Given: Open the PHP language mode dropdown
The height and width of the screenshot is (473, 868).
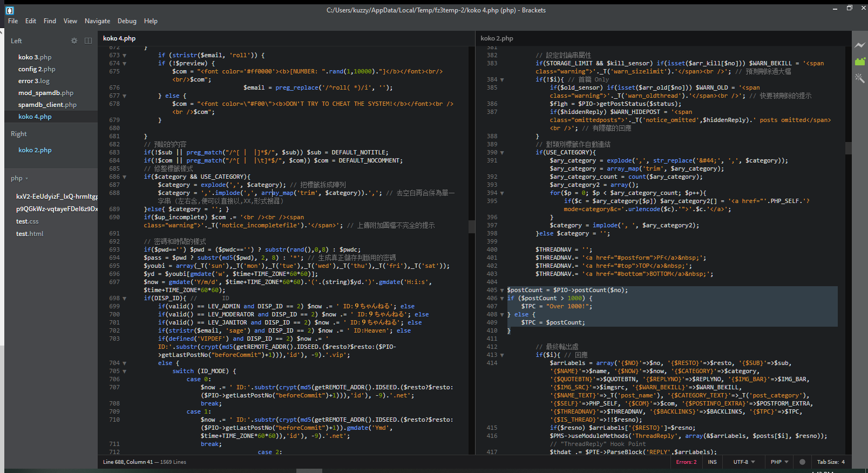Looking at the screenshot, I should pyautogui.click(x=779, y=462).
